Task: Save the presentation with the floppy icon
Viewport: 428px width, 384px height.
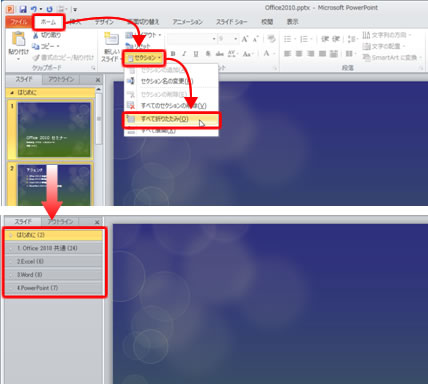Action: pos(23,9)
